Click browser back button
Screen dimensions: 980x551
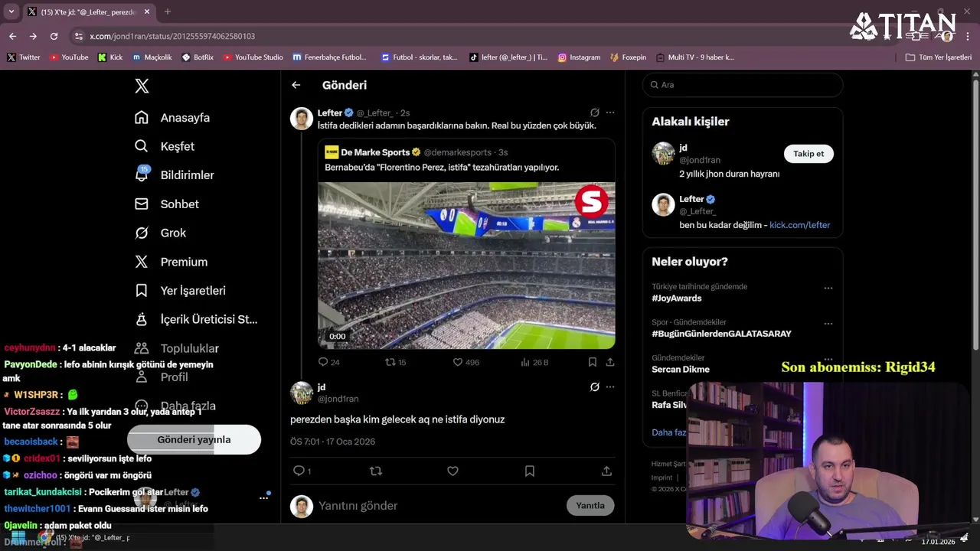tap(12, 36)
